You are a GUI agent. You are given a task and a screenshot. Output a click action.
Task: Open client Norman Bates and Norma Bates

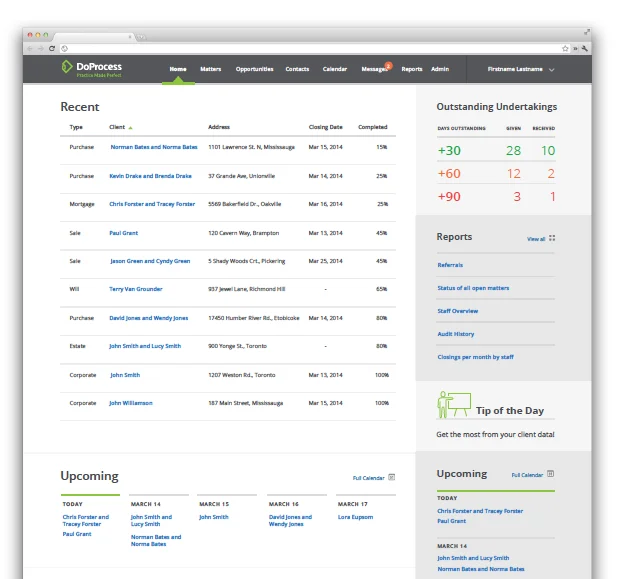154,147
